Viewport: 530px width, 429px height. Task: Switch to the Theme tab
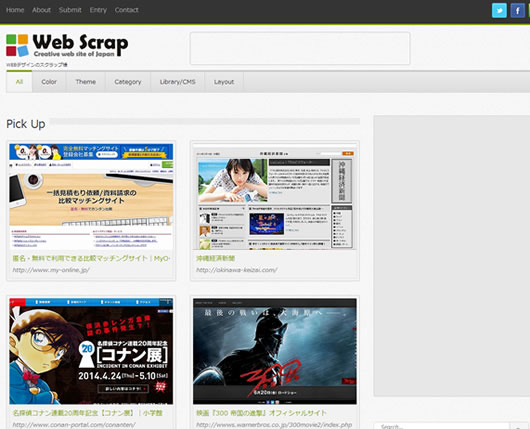point(86,82)
